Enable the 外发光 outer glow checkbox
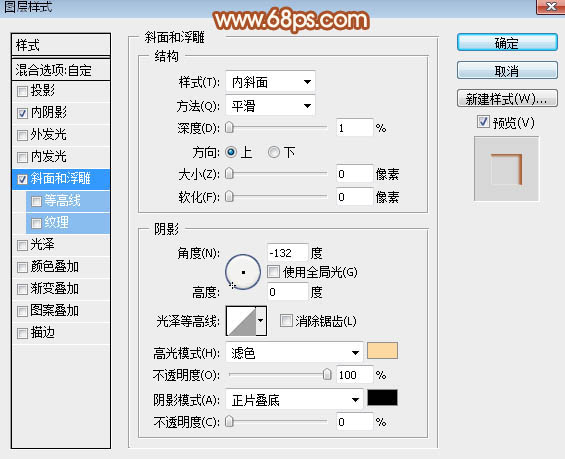 point(22,135)
